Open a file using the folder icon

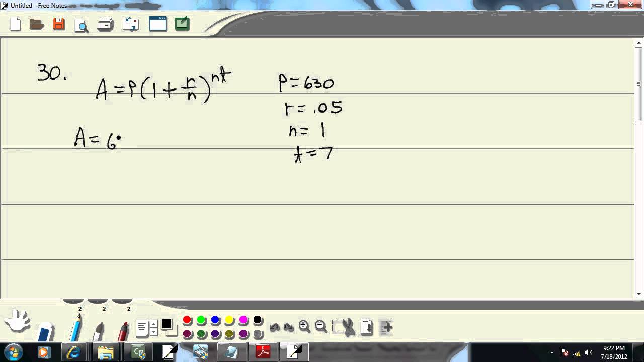[x=37, y=24]
